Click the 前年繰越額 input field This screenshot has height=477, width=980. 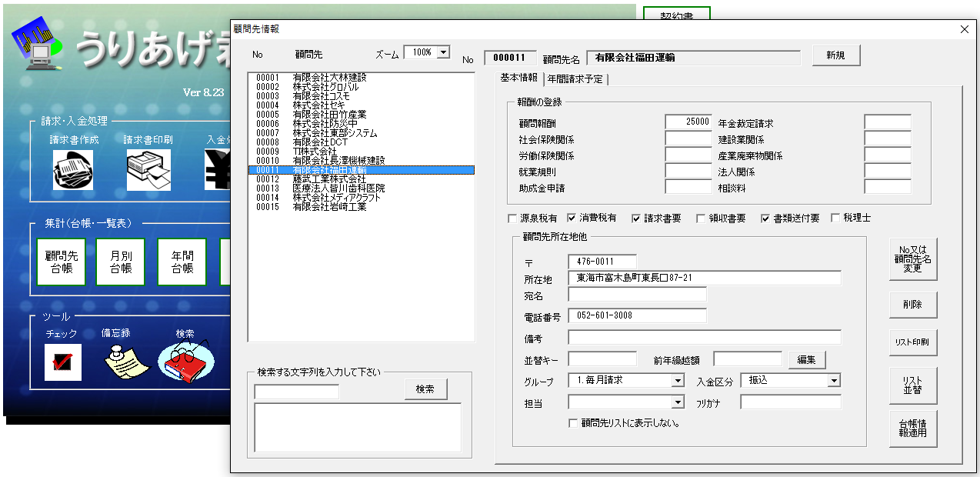click(x=748, y=359)
